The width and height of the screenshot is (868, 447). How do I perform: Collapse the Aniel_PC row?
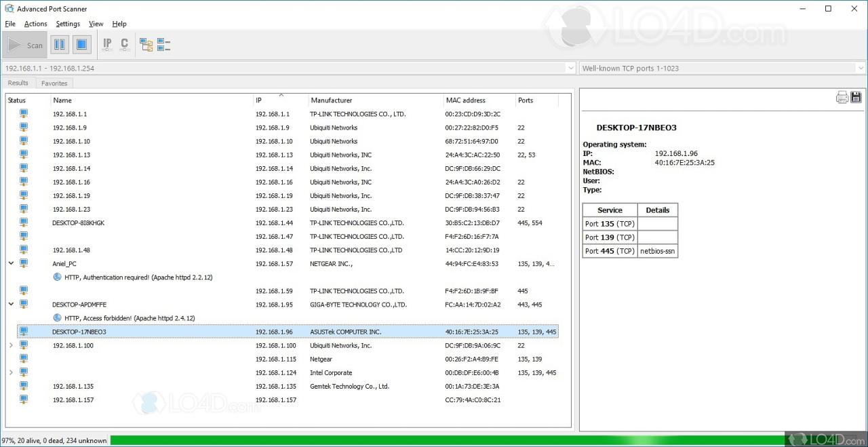[x=11, y=263]
